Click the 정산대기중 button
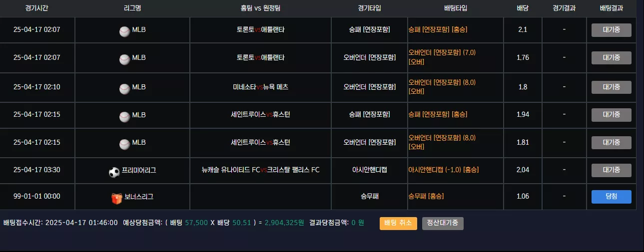The image size is (644, 252). (443, 223)
